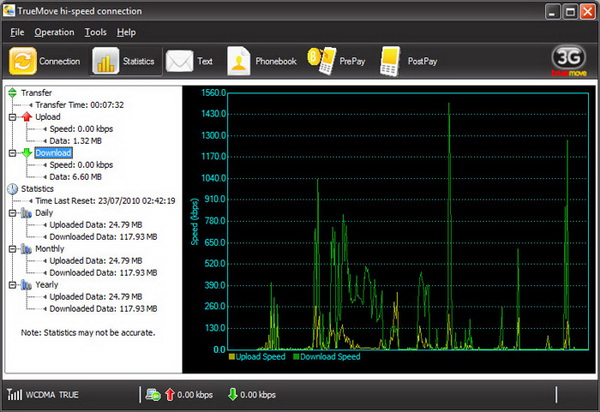600x412 pixels.
Task: Click the PostPay toolbar label
Action: click(x=422, y=61)
